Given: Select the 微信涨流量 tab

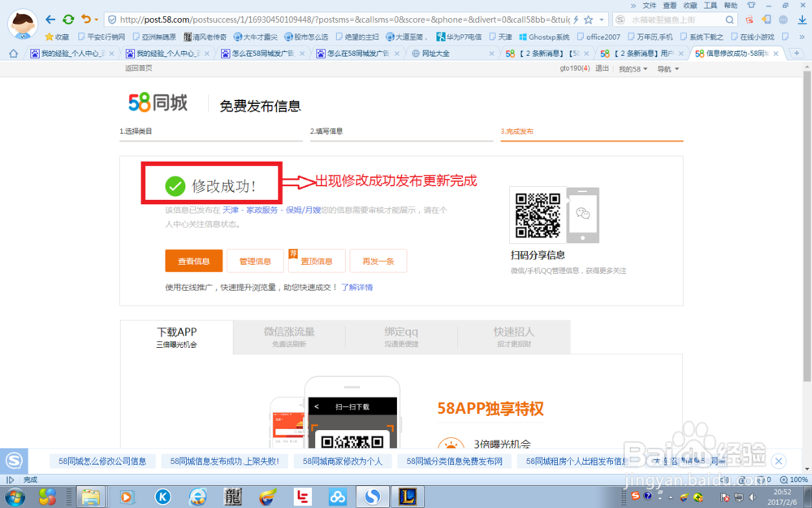Looking at the screenshot, I should point(289,337).
